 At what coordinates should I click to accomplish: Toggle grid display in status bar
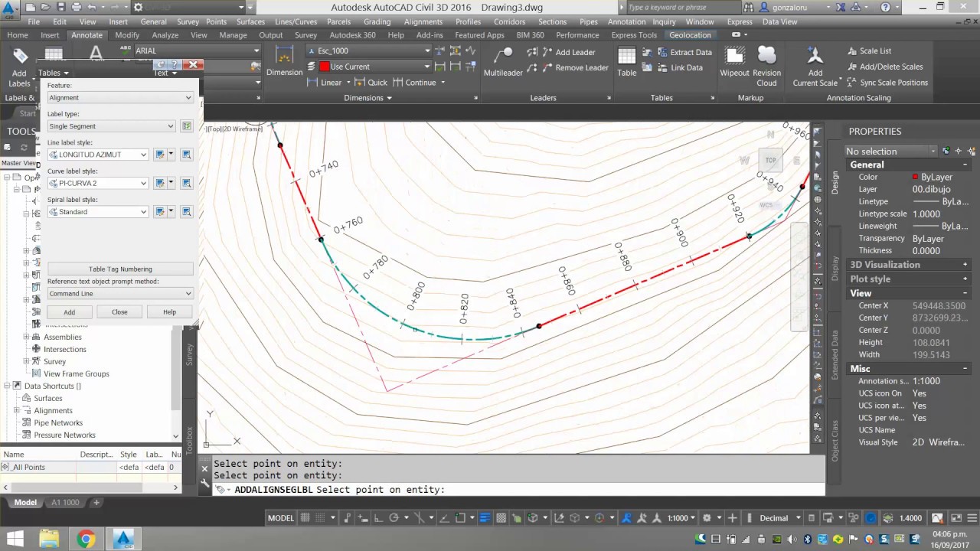[305, 518]
